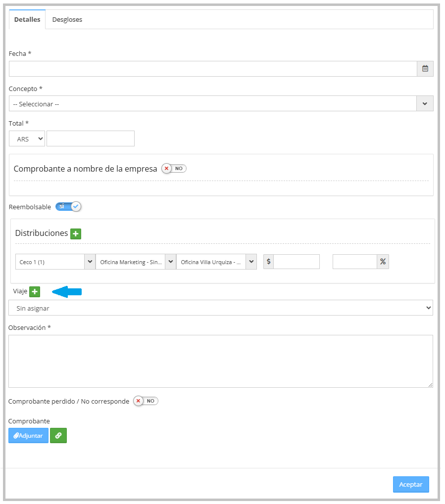Click into the Observación text area
The width and height of the screenshot is (445, 504).
[220, 361]
